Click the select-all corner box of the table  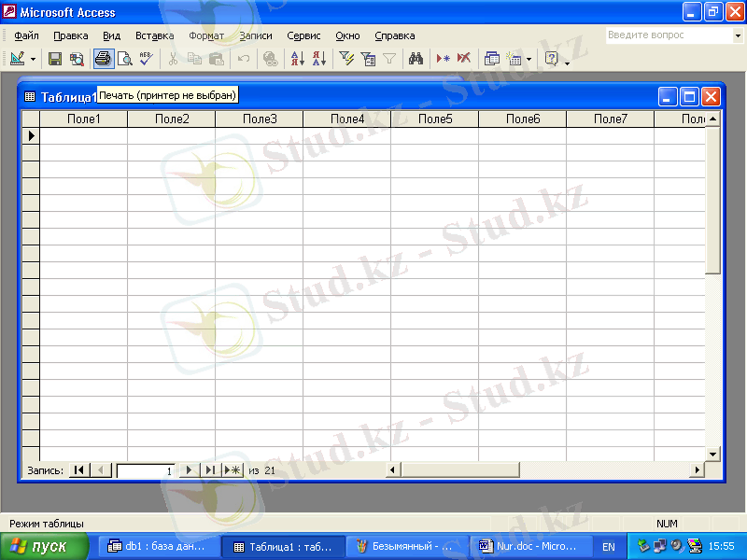click(x=31, y=119)
